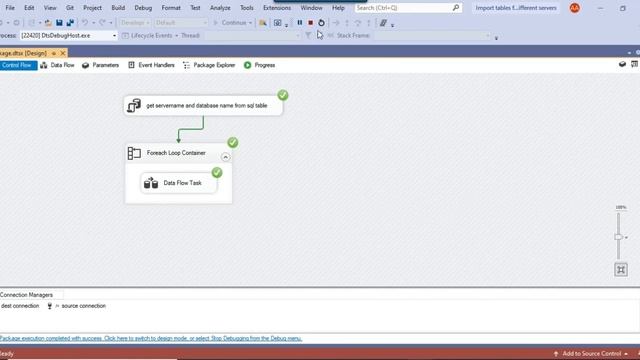Open the Process dropdown for DtsDebugHost.exe
The height and width of the screenshot is (360, 640).
coord(114,36)
